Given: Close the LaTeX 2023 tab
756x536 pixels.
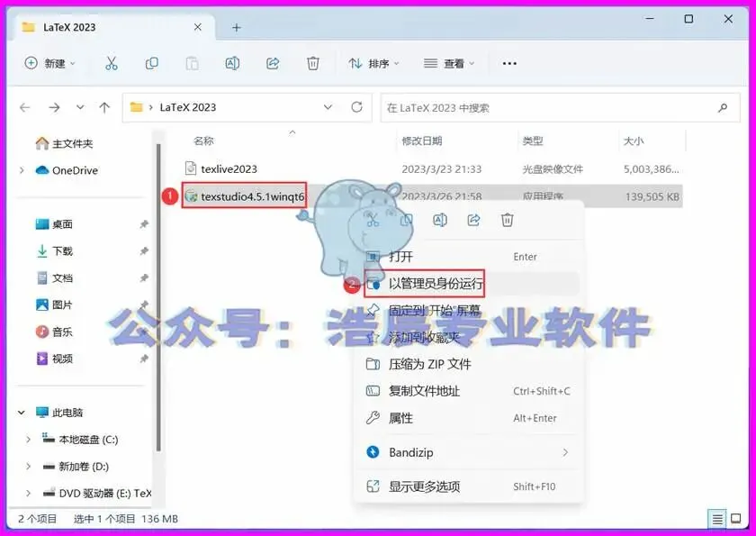Looking at the screenshot, I should click(198, 28).
